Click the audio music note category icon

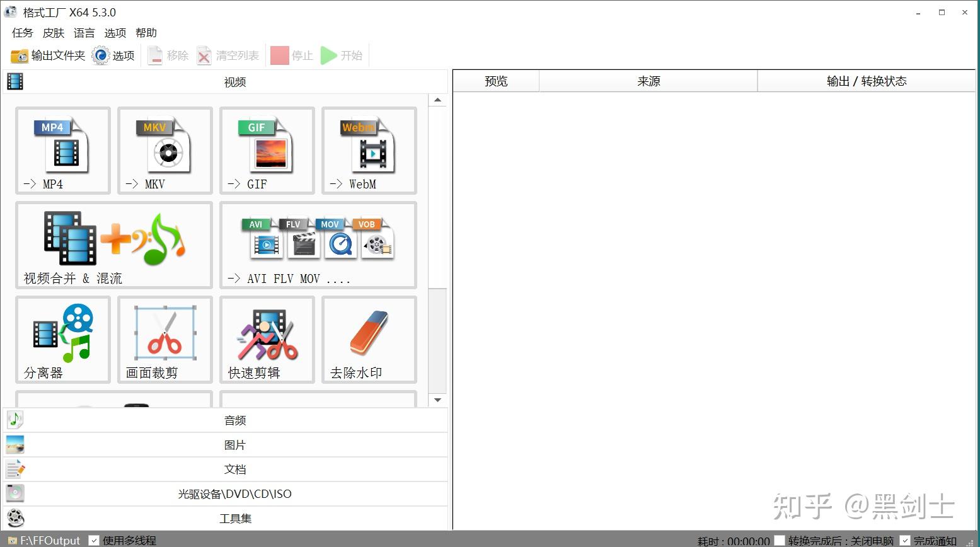coord(15,420)
